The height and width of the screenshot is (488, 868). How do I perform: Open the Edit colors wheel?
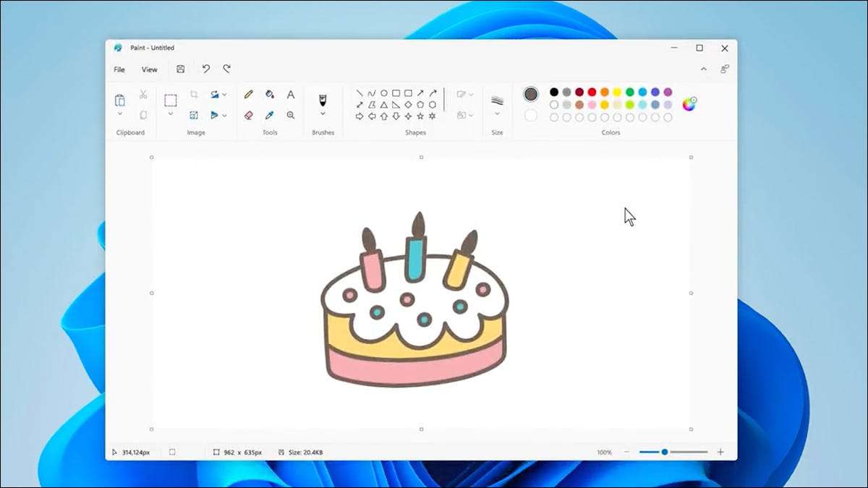click(x=689, y=104)
